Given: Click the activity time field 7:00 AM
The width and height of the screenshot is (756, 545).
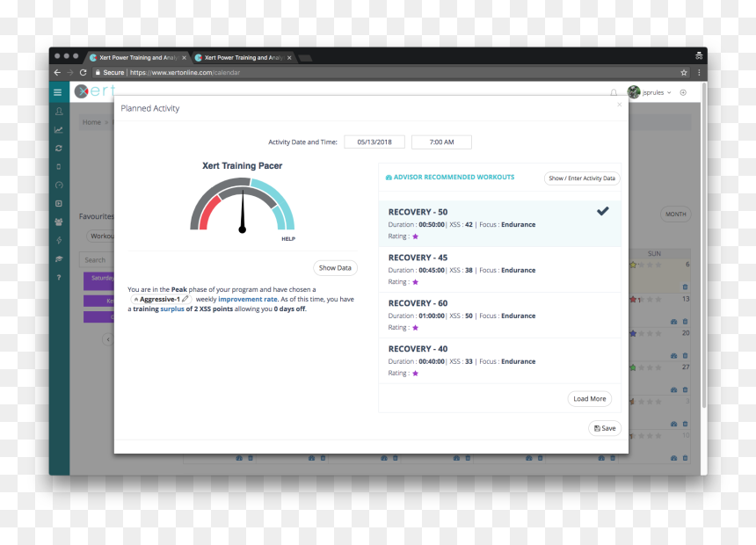Looking at the screenshot, I should 441,142.
